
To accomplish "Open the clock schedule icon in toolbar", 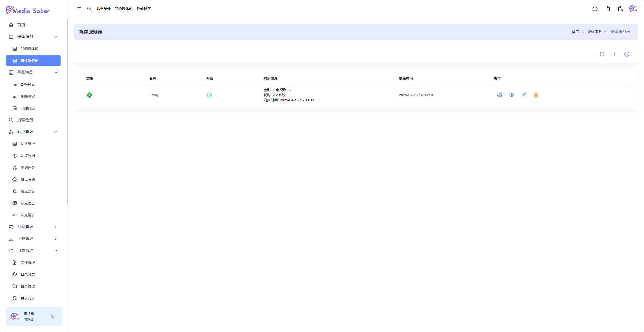I will [x=627, y=54].
